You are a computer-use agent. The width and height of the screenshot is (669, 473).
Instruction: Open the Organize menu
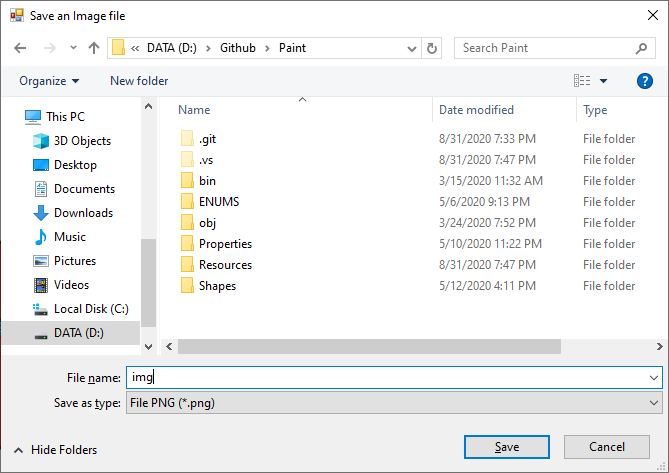(x=49, y=81)
